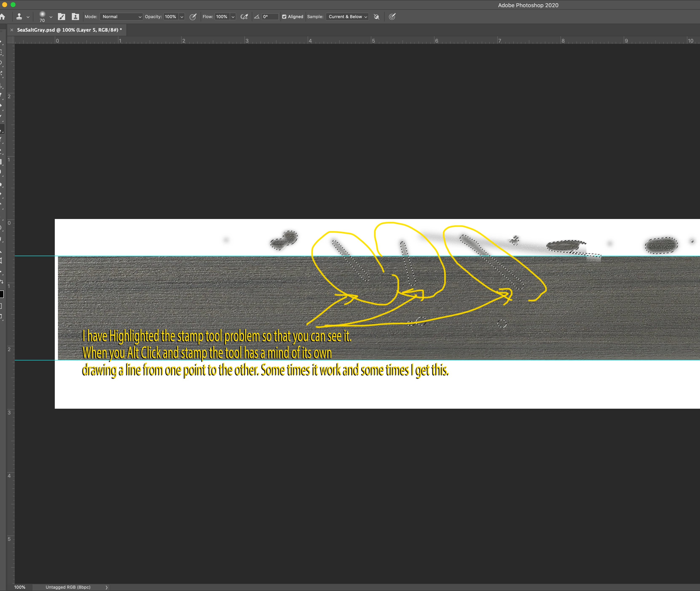Expand the Flow slider arrow

click(x=233, y=17)
